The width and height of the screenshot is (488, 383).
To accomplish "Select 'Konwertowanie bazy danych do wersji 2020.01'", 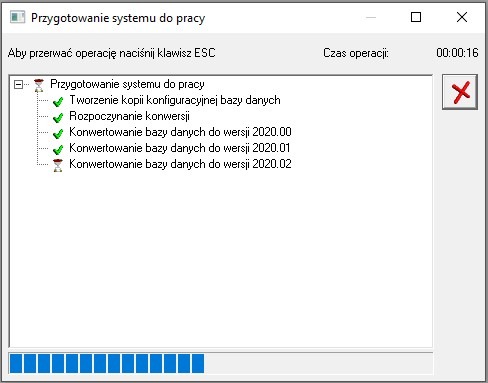I will coord(180,148).
